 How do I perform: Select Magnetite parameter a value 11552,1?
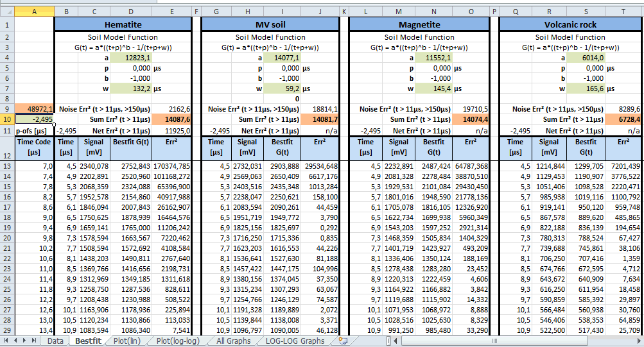click(433, 58)
